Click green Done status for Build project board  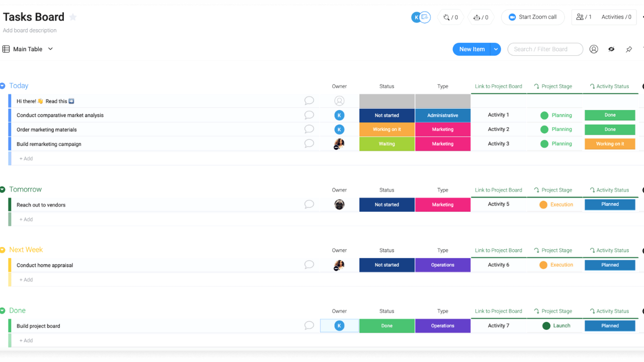coord(387,326)
